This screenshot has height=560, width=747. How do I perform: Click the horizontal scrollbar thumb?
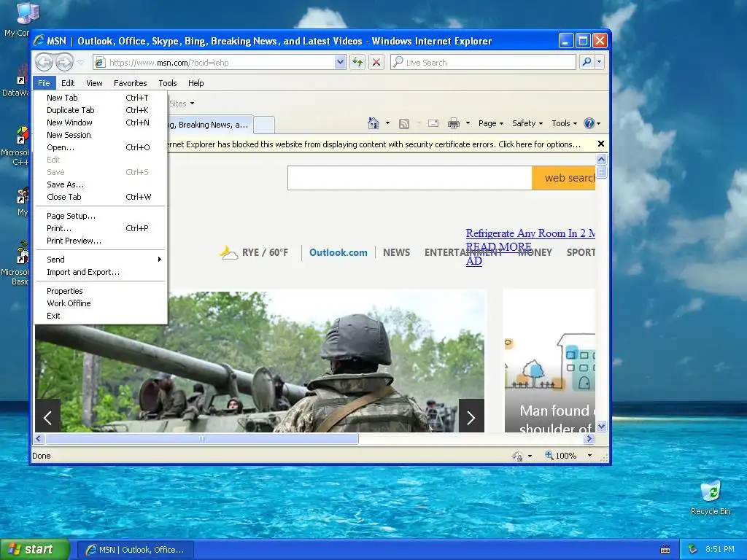[202, 438]
